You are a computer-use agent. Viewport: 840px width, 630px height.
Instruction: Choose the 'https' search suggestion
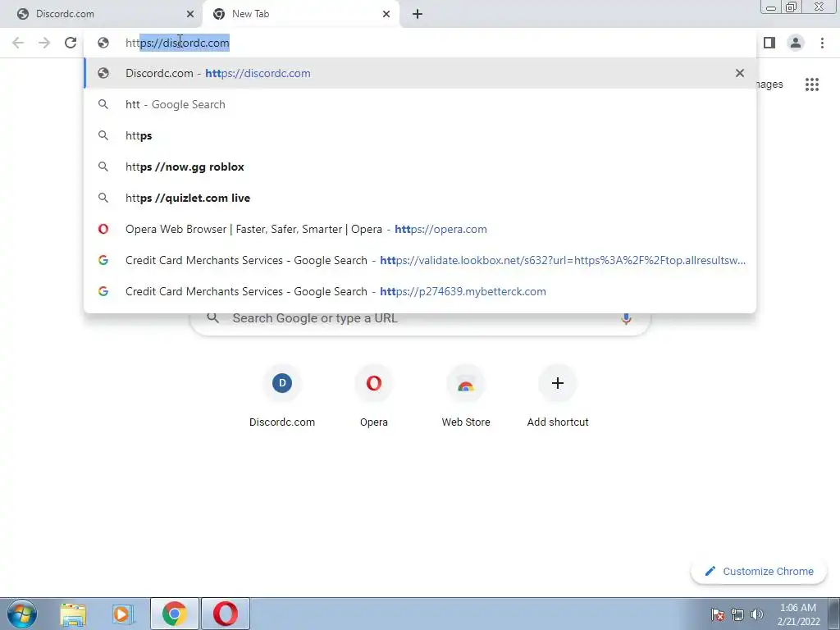[420, 135]
